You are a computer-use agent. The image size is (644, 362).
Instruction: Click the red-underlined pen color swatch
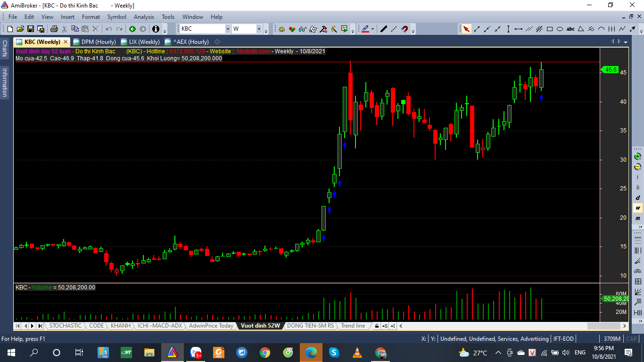click(365, 29)
